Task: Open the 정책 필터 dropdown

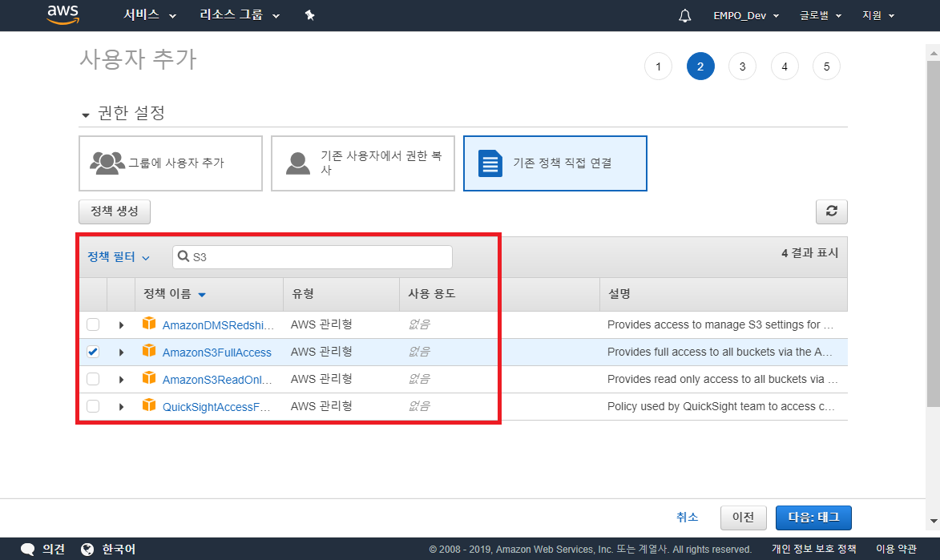Action: [118, 257]
